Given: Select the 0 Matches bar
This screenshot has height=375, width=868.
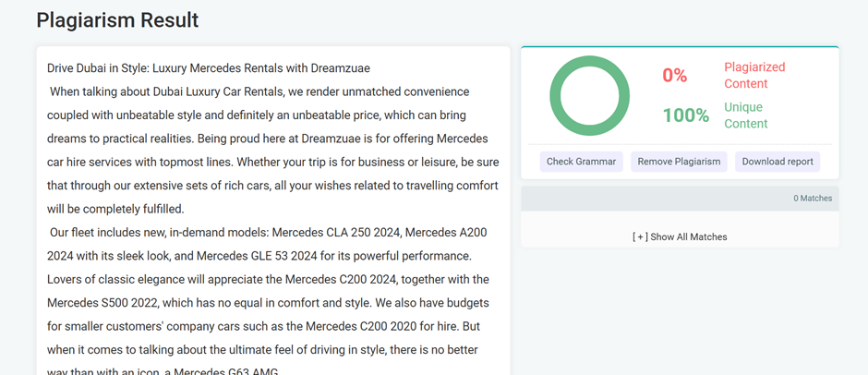Looking at the screenshot, I should coord(680,199).
